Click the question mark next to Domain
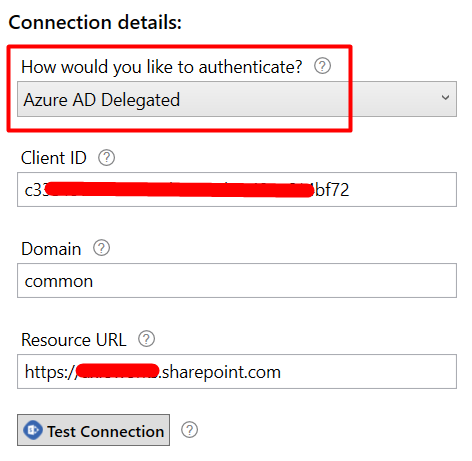 point(101,248)
